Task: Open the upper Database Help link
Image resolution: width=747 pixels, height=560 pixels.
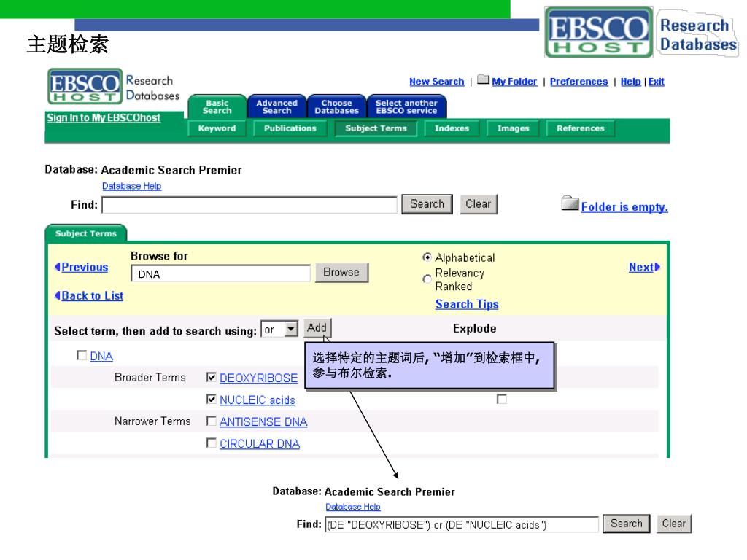Action: tap(131, 186)
